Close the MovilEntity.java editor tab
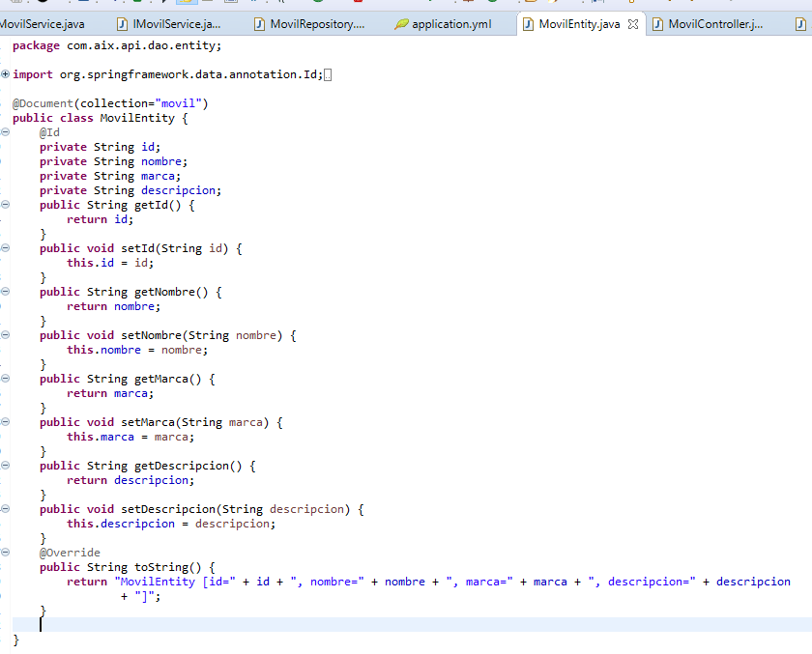Image resolution: width=812 pixels, height=654 pixels. [x=633, y=24]
